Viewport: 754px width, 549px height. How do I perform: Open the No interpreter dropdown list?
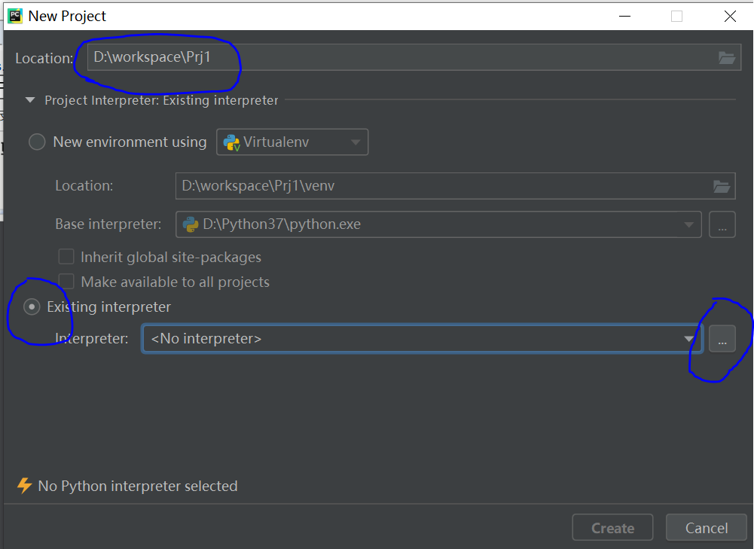pos(422,339)
